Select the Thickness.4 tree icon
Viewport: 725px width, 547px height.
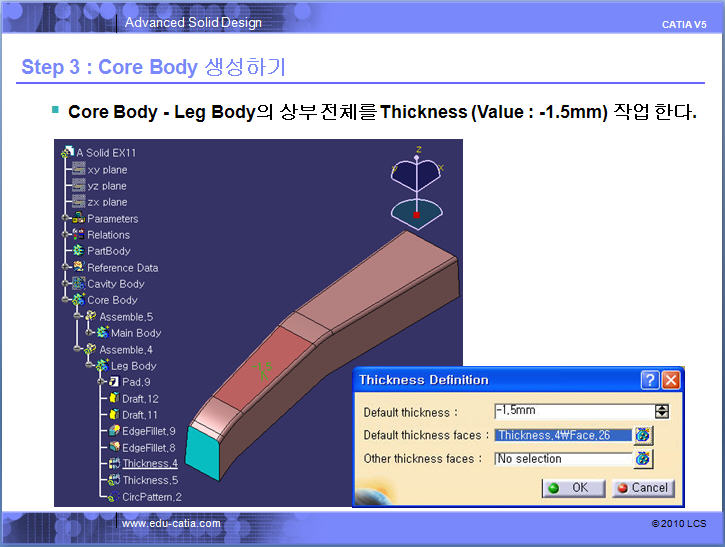tap(113, 463)
